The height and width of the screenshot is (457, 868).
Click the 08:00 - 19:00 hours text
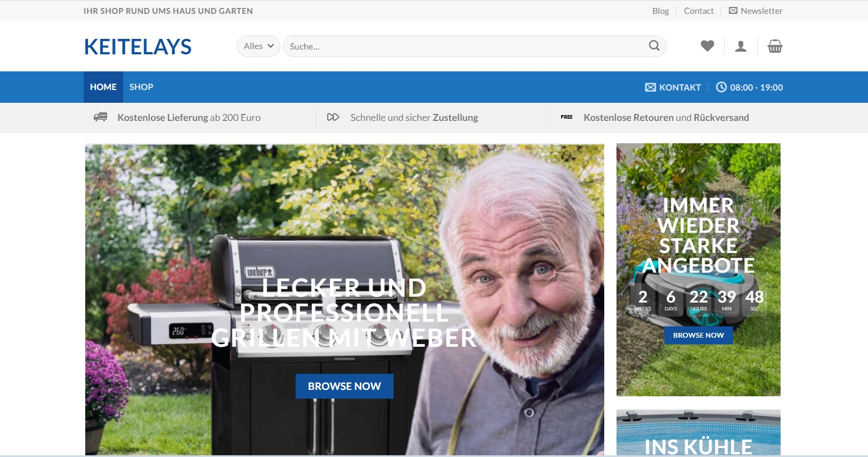click(x=756, y=87)
